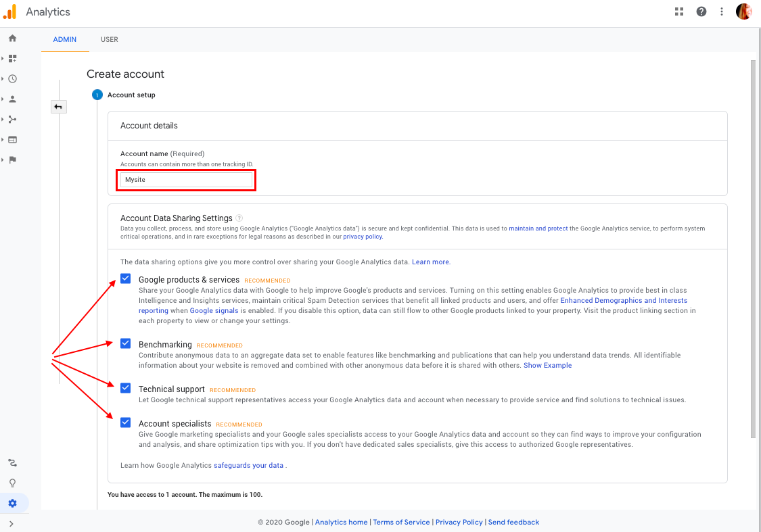Open the Google signals link

click(x=214, y=311)
